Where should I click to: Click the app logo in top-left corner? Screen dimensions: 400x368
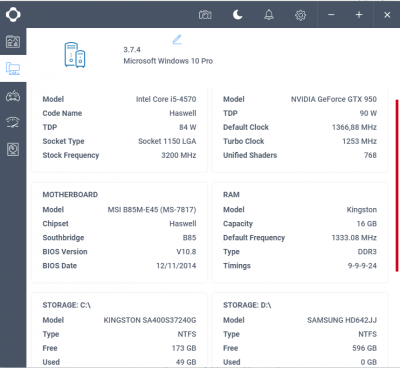pyautogui.click(x=13, y=15)
